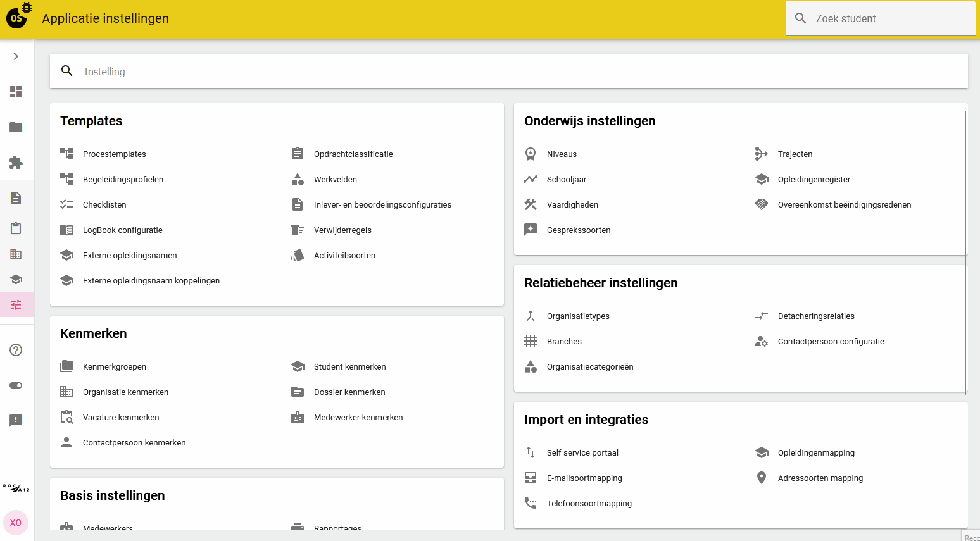The image size is (980, 541).
Task: Click the Dossier kenmerken folder icon
Action: tap(298, 392)
